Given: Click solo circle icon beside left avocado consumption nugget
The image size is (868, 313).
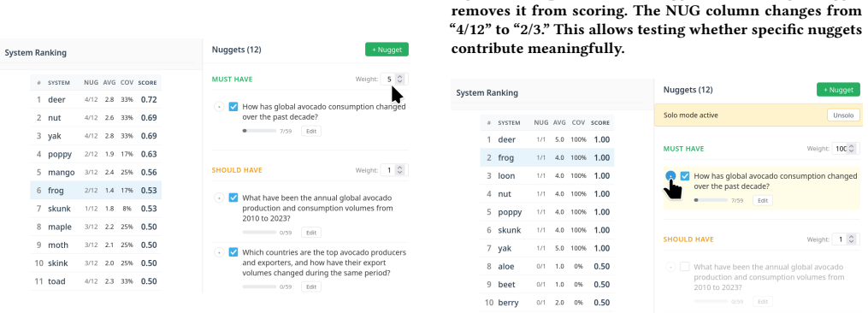Looking at the screenshot, I should tap(219, 106).
